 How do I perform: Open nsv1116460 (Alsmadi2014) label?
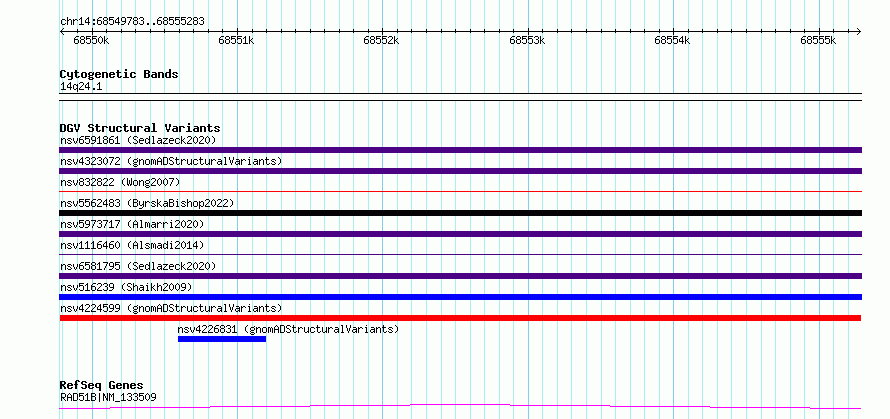[x=132, y=245]
